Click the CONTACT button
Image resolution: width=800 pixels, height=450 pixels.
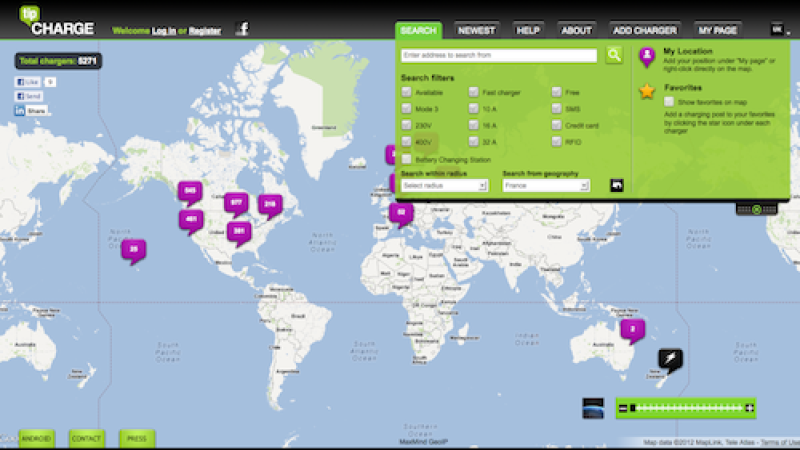pyautogui.click(x=86, y=438)
